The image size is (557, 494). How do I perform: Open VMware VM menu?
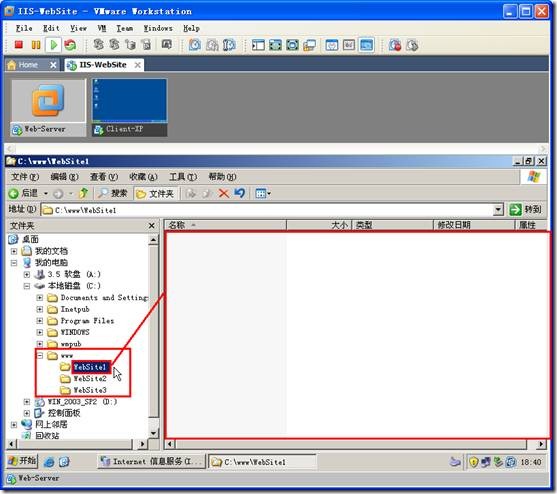(102, 28)
